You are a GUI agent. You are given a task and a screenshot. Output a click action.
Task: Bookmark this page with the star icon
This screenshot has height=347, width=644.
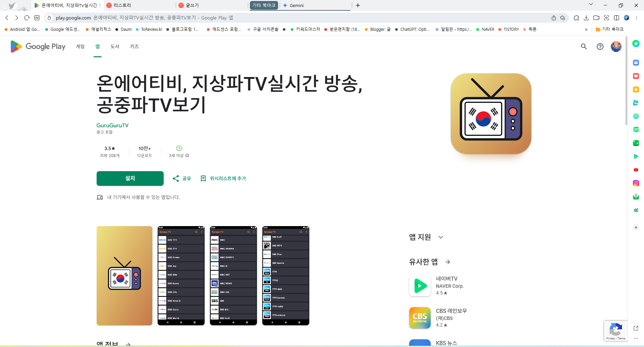[x=563, y=18]
